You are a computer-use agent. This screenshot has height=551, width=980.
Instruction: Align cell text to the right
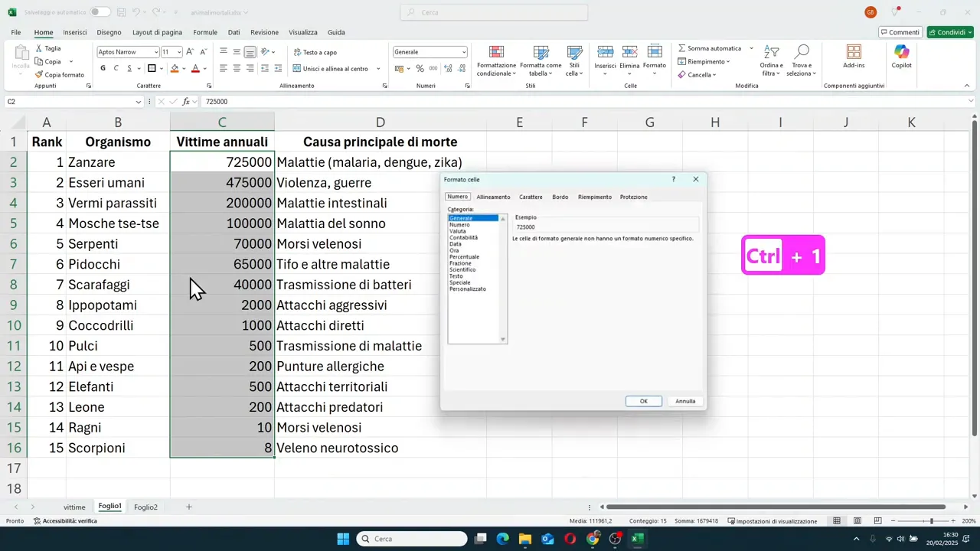pyautogui.click(x=250, y=68)
